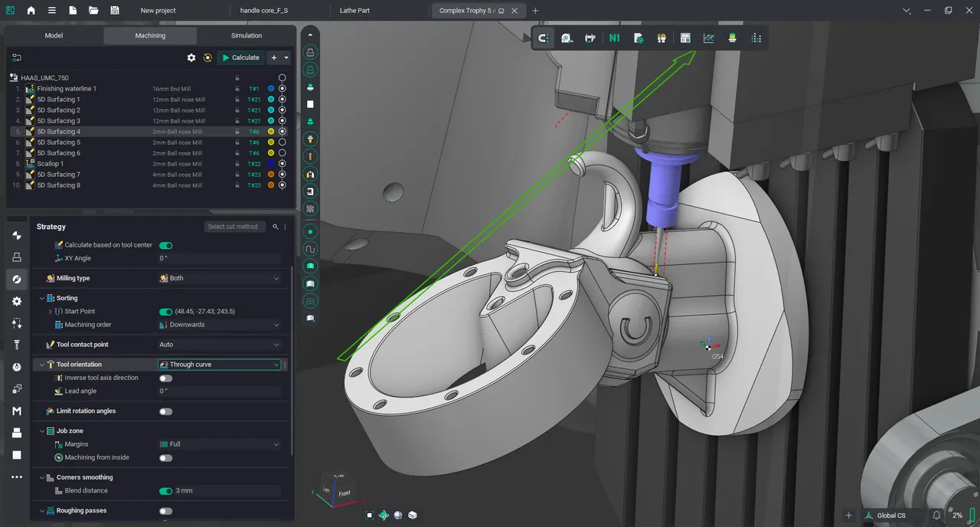Screen dimensions: 980x527
Task: Click the yellow color dot of 5D Surfacing 6
Action: tap(271, 153)
